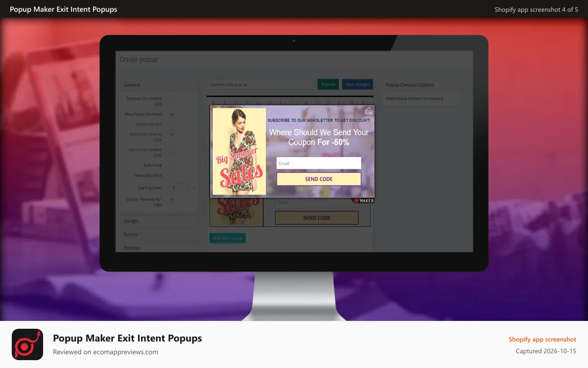588x368 pixels.
Task: Click the dimmed Email field behind popup
Action: click(317, 202)
